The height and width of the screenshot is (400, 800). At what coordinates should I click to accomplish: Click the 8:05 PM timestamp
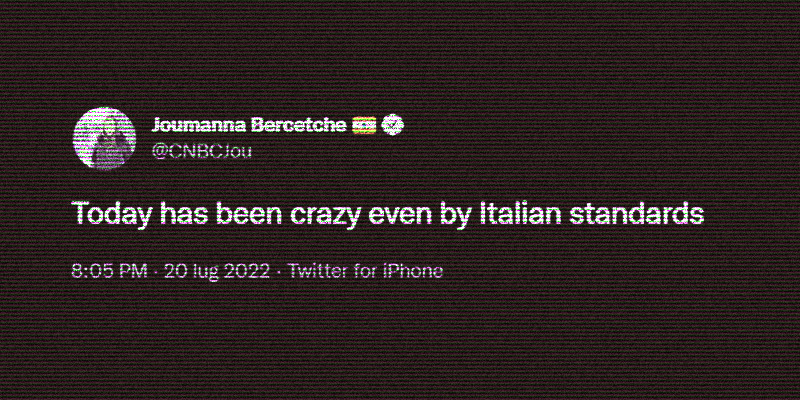110,271
